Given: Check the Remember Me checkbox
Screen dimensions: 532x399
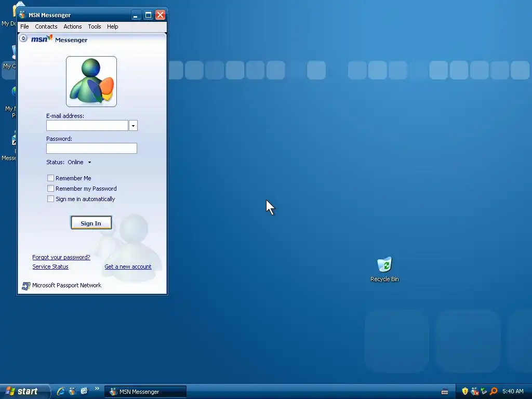Looking at the screenshot, I should pyautogui.click(x=50, y=178).
